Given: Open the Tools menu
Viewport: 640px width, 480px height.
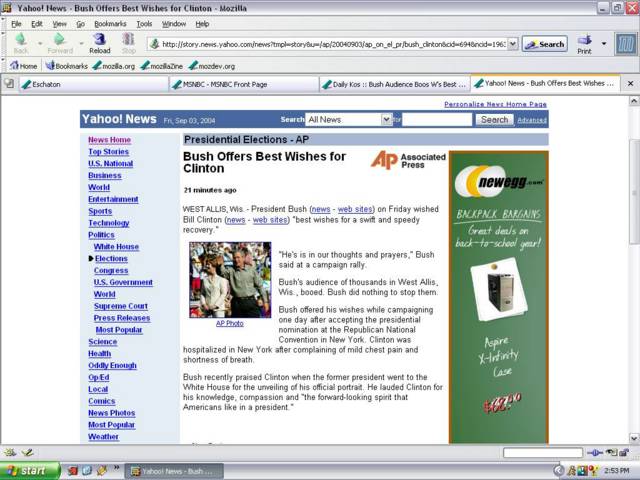Looking at the screenshot, I should pos(144,24).
